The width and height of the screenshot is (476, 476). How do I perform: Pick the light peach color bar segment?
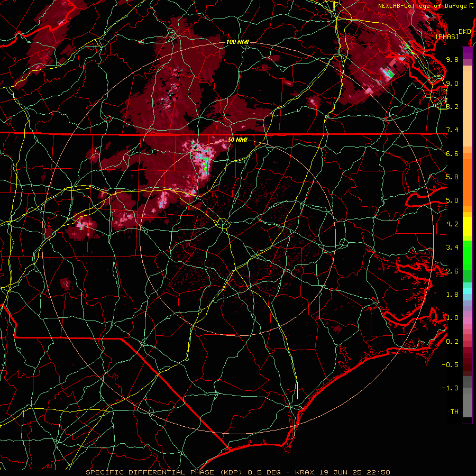pos(467,109)
